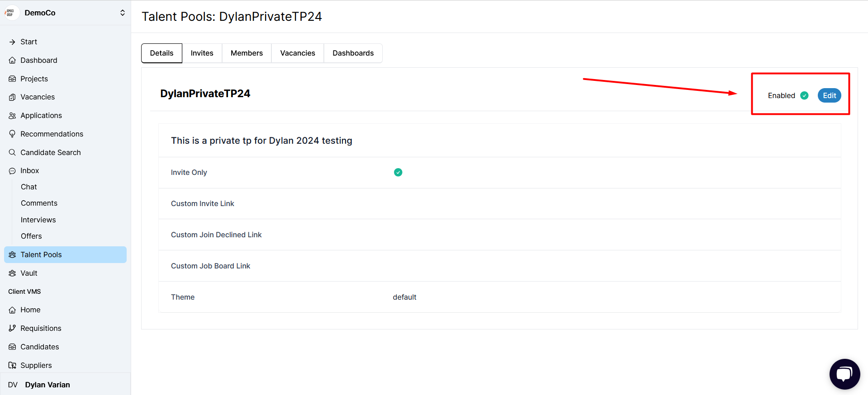
Task: Click the Vault group icon
Action: (12, 273)
